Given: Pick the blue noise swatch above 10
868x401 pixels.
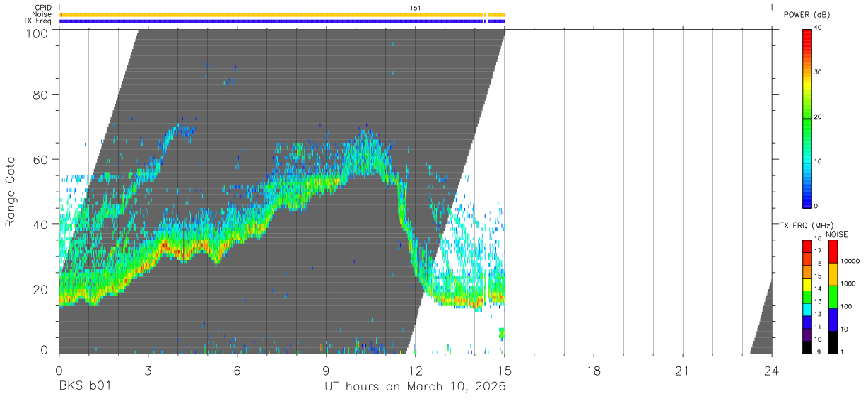Looking at the screenshot, I should (x=833, y=320).
